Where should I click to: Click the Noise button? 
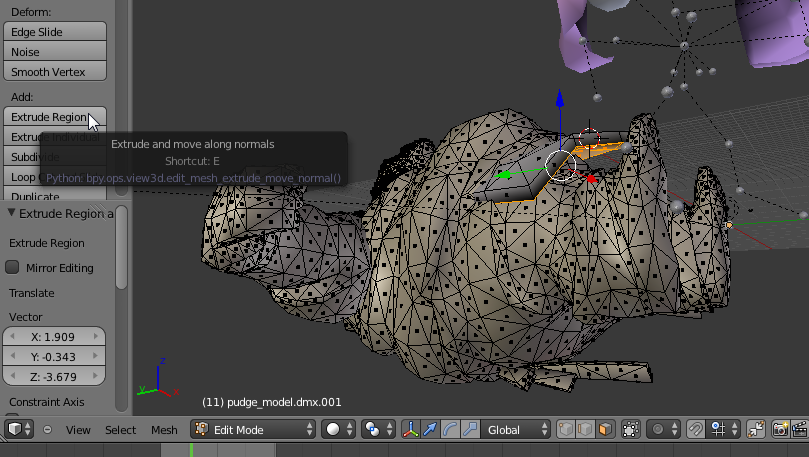pos(55,52)
